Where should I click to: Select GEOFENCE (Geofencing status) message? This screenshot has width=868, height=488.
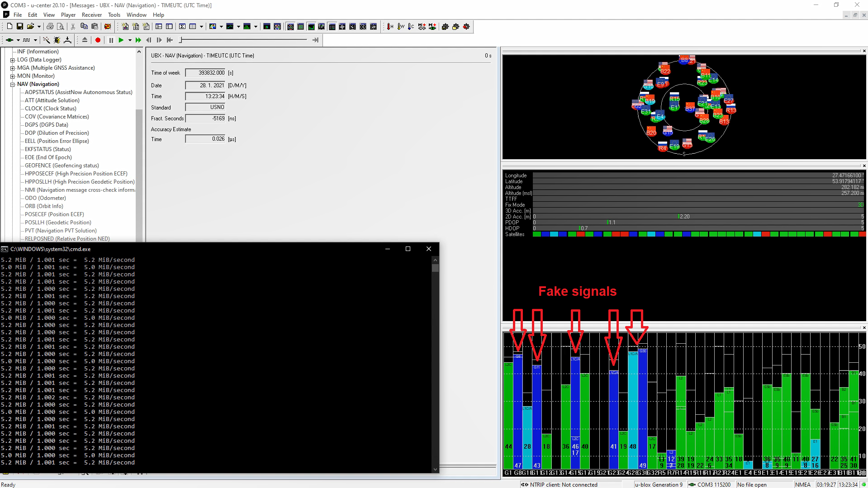[62, 166]
